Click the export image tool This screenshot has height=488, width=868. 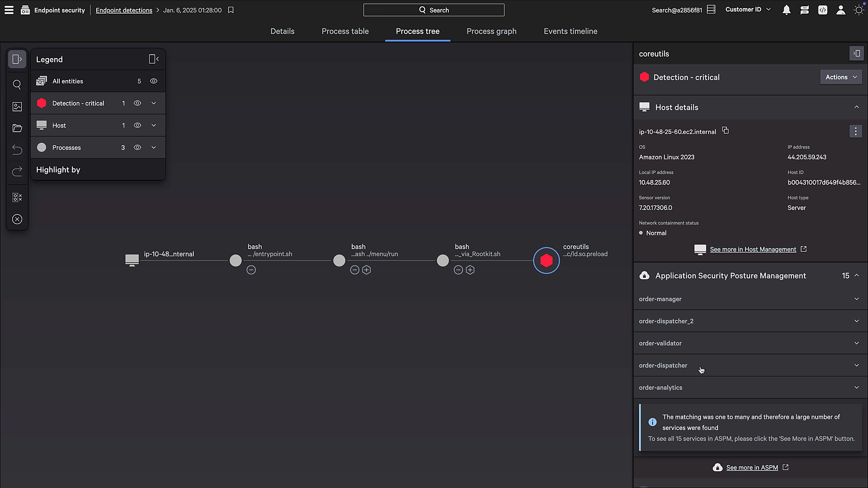click(x=17, y=107)
